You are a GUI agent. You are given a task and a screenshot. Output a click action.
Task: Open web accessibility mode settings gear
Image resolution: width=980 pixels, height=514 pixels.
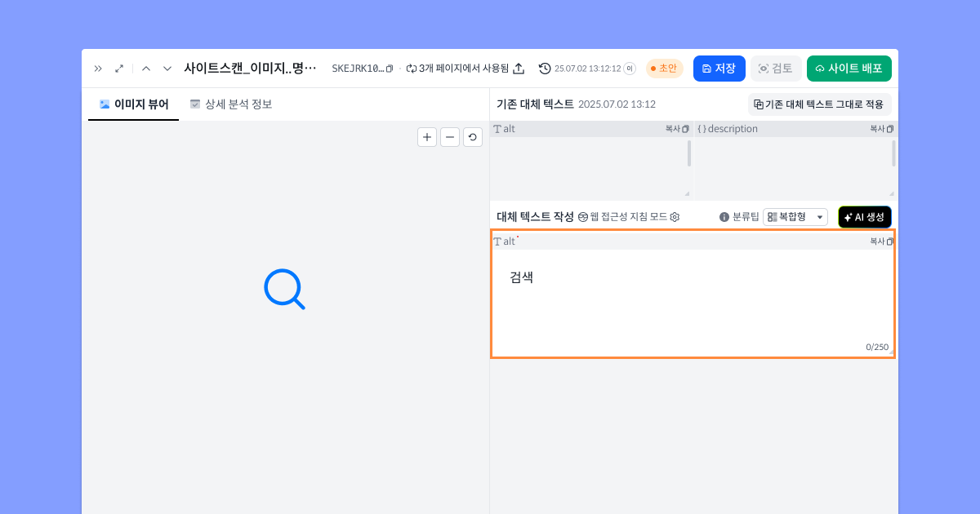point(675,217)
